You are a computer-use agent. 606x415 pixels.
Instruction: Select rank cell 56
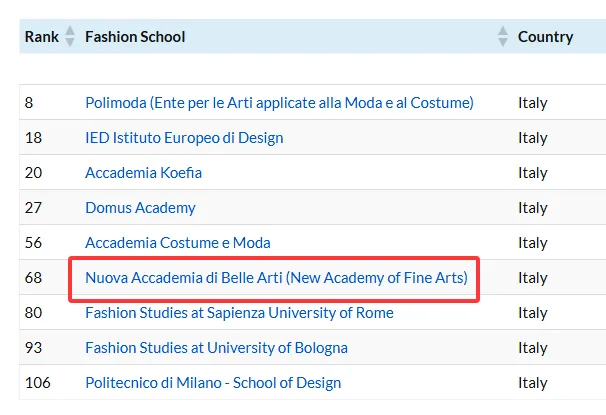(x=33, y=243)
